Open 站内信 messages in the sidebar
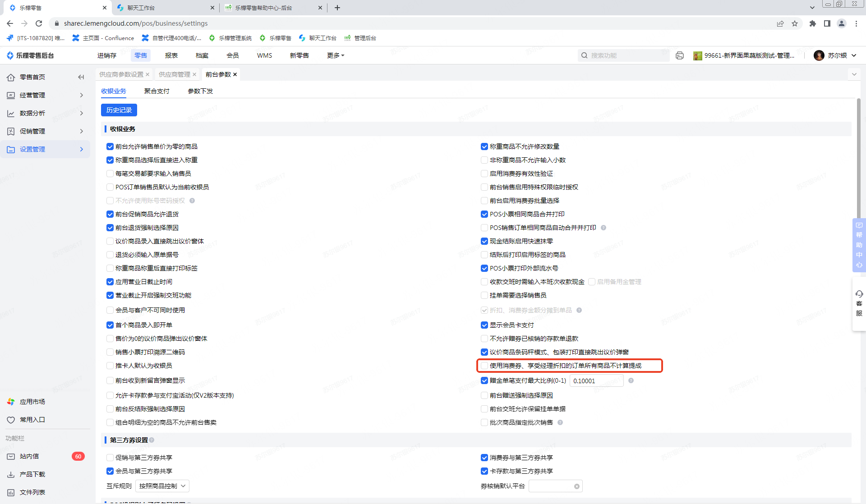866x504 pixels. click(x=29, y=456)
